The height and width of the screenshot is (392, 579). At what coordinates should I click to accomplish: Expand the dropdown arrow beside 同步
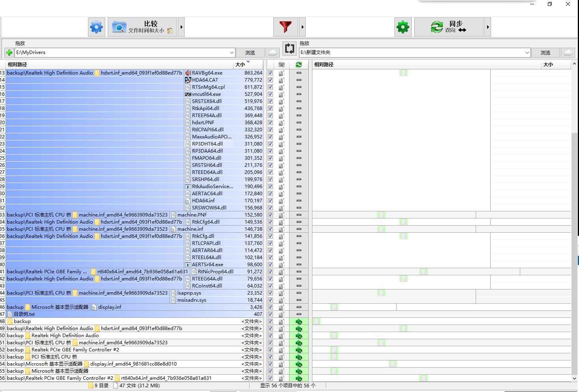pos(488,27)
